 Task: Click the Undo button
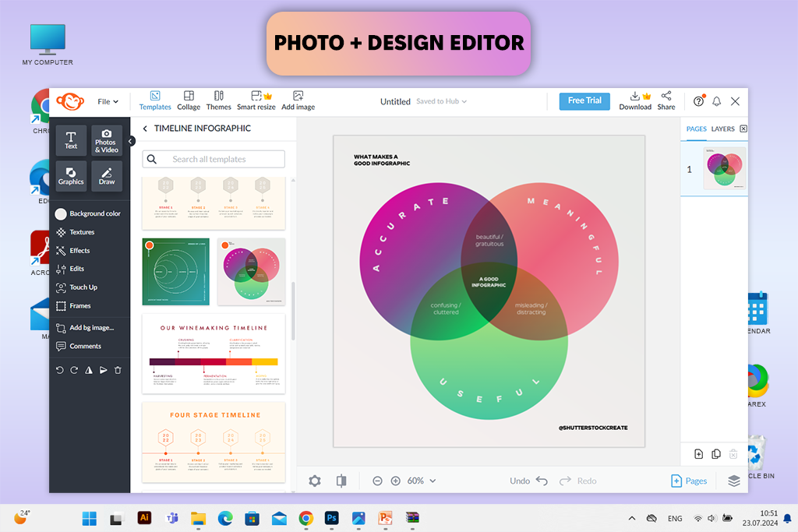tap(529, 481)
